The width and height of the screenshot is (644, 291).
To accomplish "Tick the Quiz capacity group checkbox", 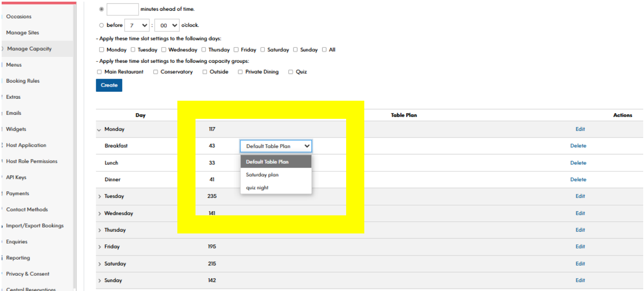I will point(290,72).
